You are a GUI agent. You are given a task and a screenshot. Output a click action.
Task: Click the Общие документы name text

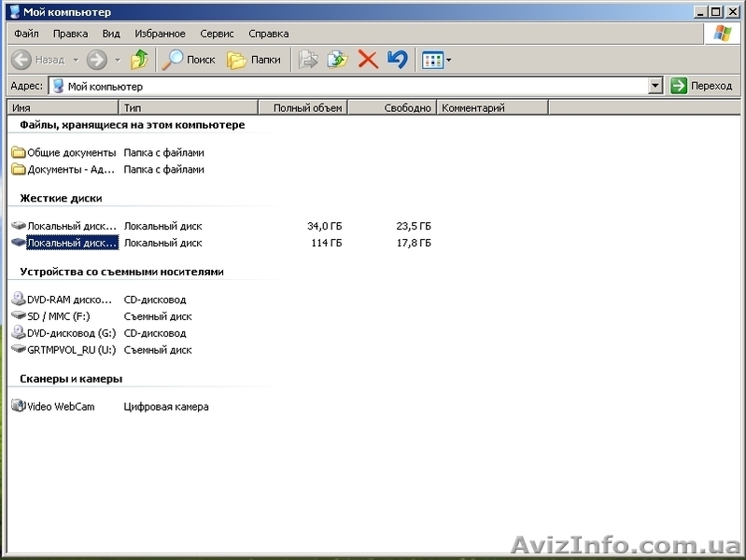point(71,153)
